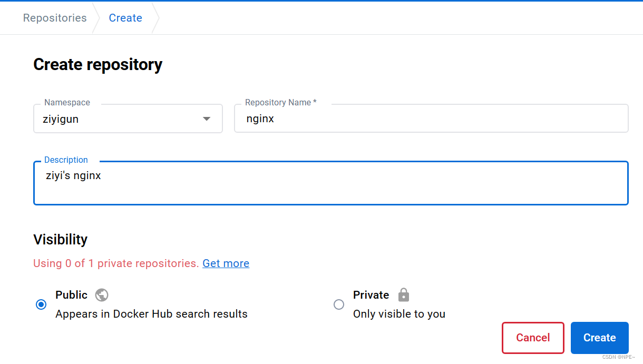Open the Namespace dropdown showing ziyigun
Viewport: 643px width, 364px height.
click(128, 119)
